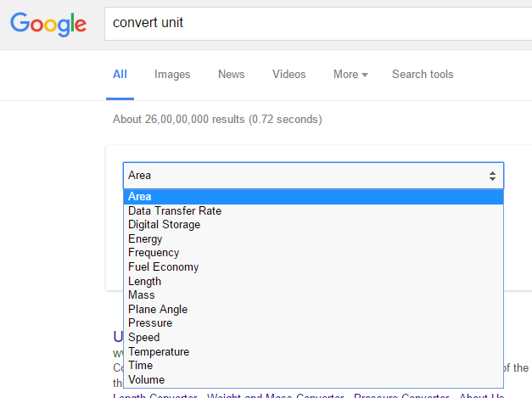Click the Google logo
Image resolution: width=532 pixels, height=398 pixels.
click(x=48, y=23)
